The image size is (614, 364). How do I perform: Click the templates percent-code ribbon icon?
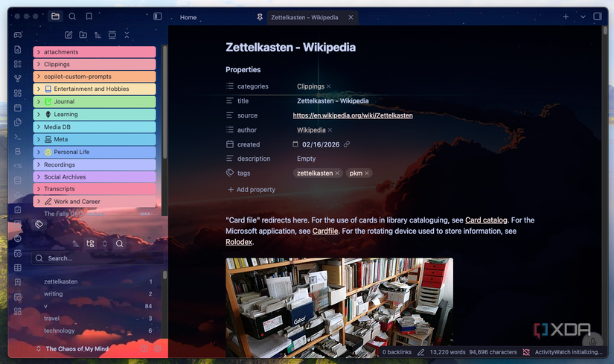pos(18,166)
